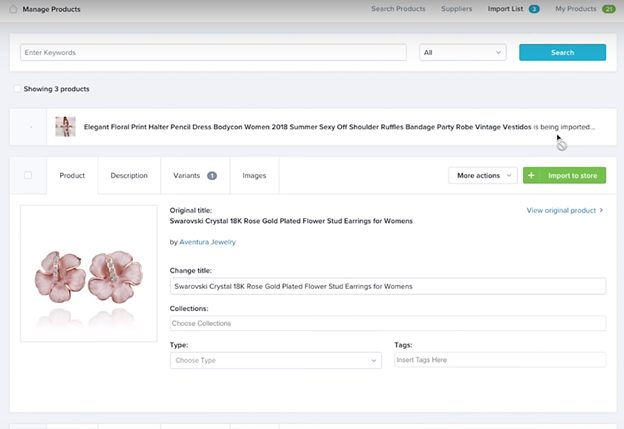
Task: Go to the Import List page
Action: pos(505,9)
